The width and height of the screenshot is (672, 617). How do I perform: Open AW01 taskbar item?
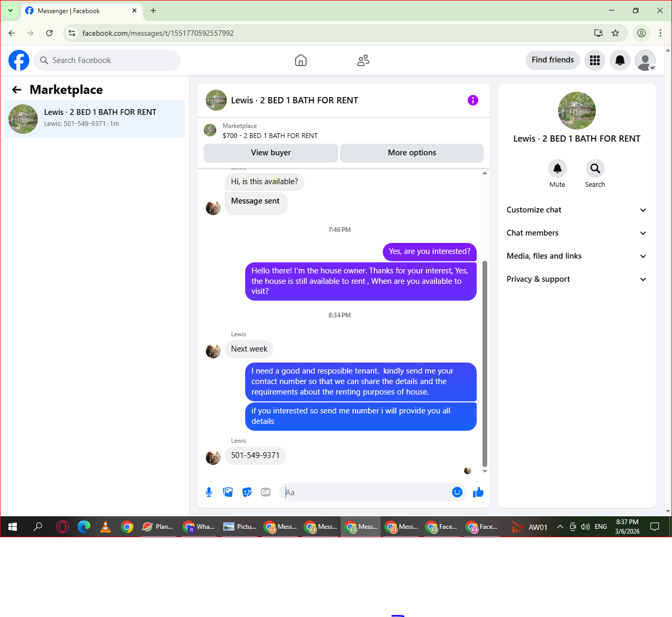tap(530, 527)
